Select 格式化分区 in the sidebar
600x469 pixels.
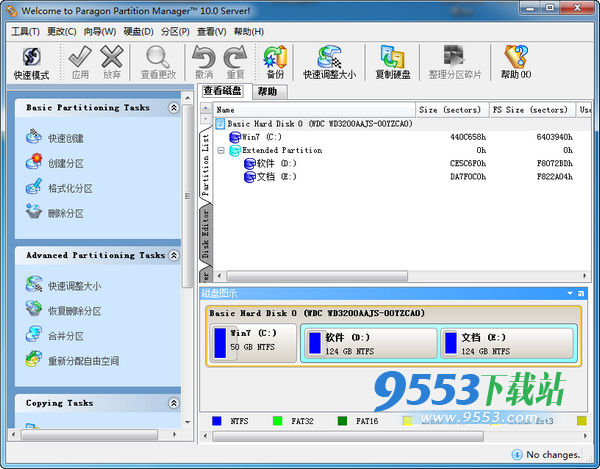pyautogui.click(x=69, y=188)
